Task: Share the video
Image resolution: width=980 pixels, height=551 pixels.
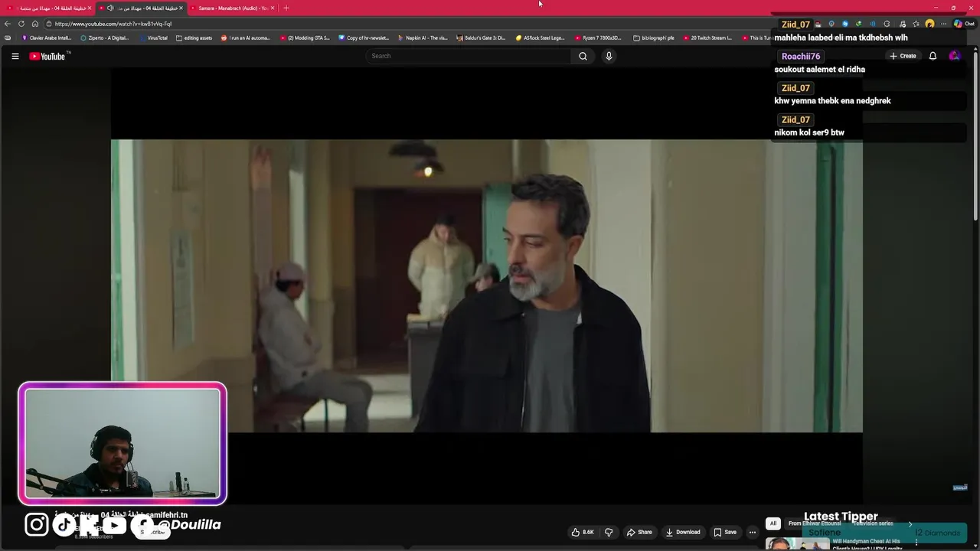Action: coord(639,532)
